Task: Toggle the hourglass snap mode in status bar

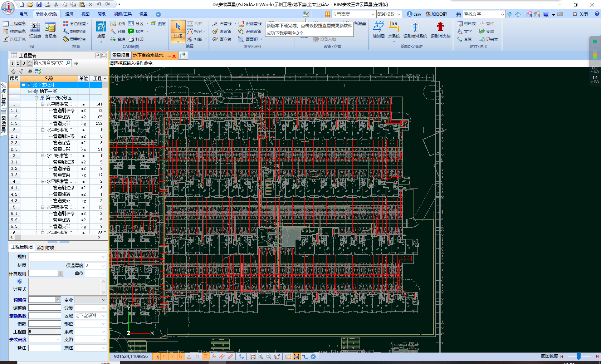Action: 206,356
